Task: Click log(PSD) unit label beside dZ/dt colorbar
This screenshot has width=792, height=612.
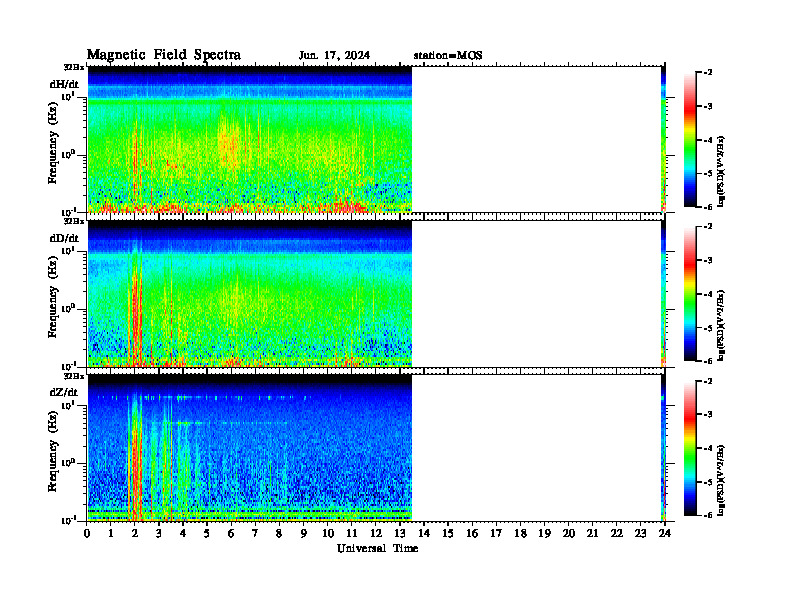Action: click(721, 479)
